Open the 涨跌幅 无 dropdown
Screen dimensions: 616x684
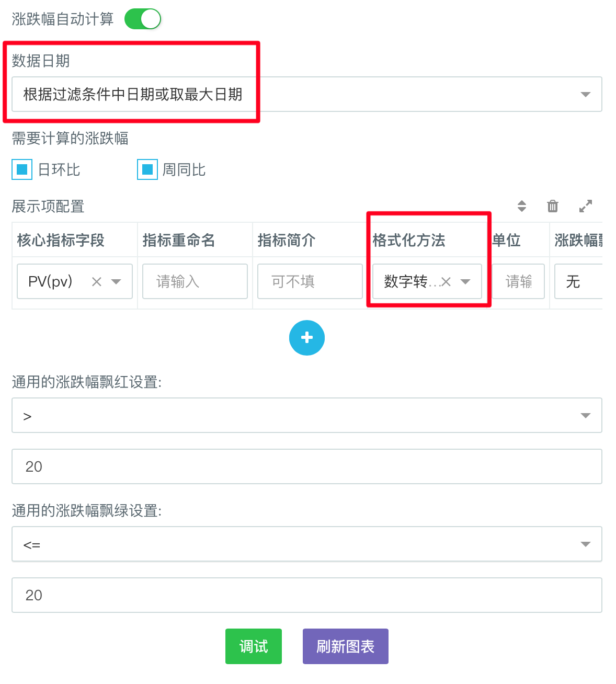pyautogui.click(x=578, y=281)
